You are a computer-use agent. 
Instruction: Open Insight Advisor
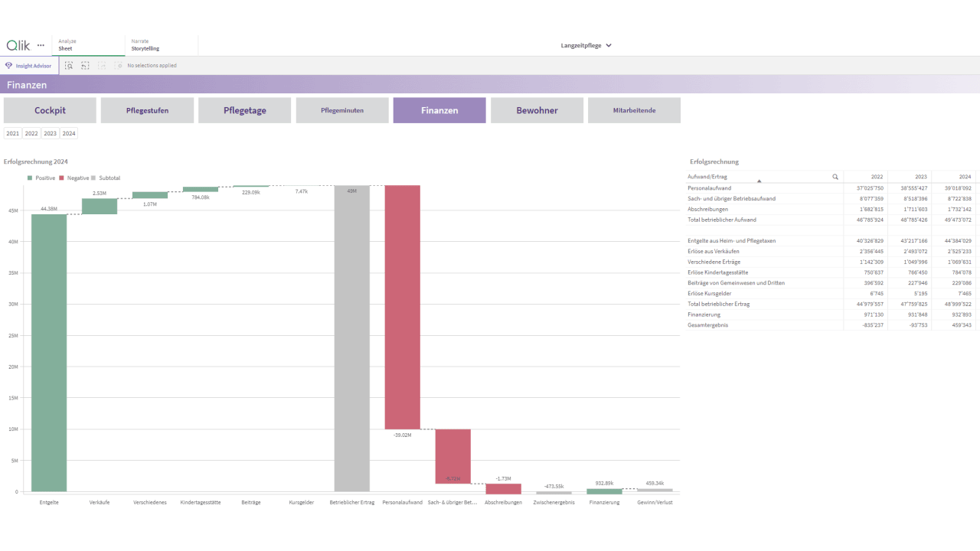click(28, 66)
